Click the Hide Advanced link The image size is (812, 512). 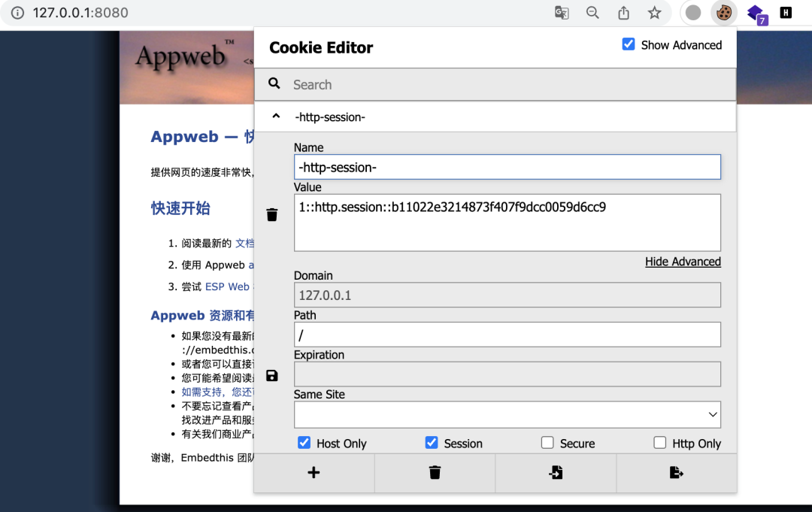pos(683,262)
